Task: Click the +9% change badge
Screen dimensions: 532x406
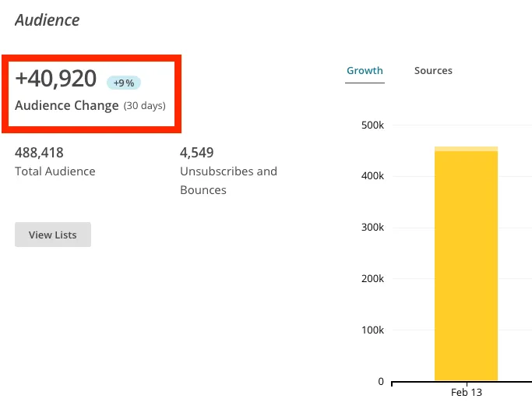Action: 124,83
